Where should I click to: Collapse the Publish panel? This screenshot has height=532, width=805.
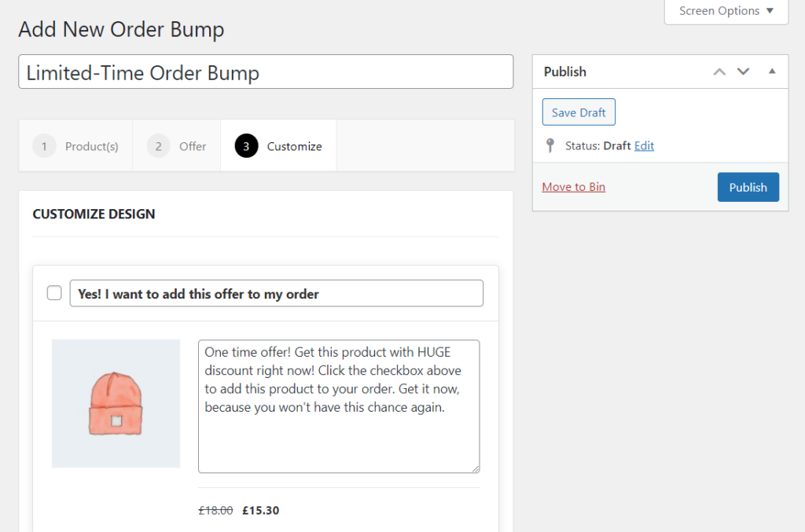point(773,71)
